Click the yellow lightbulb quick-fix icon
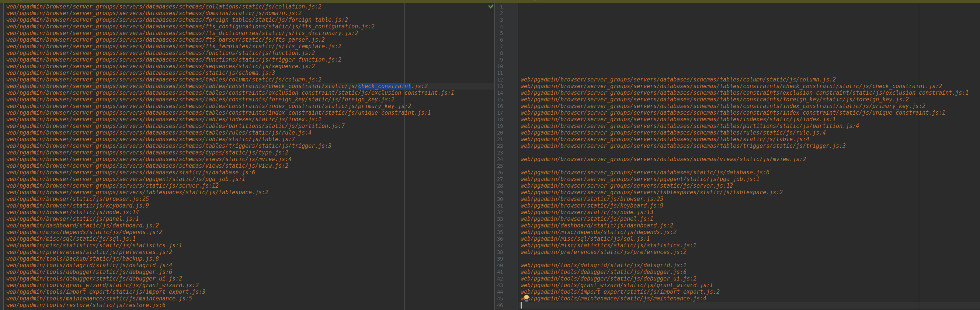980x310 pixels. point(526,297)
